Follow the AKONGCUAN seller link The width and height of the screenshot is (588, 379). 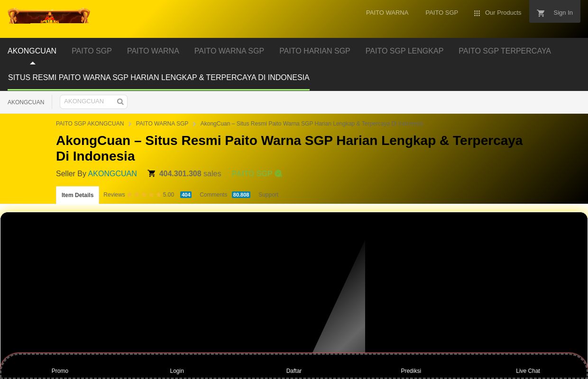(x=112, y=173)
